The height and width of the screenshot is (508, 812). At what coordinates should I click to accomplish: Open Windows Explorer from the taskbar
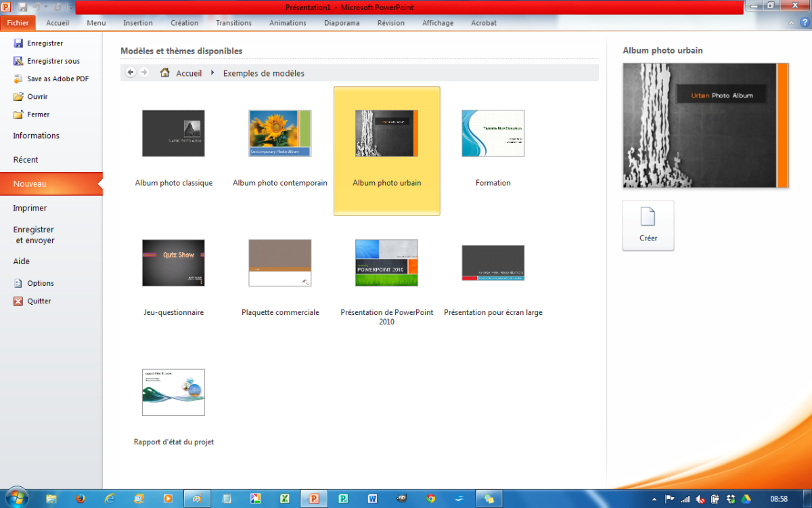pyautogui.click(x=51, y=499)
